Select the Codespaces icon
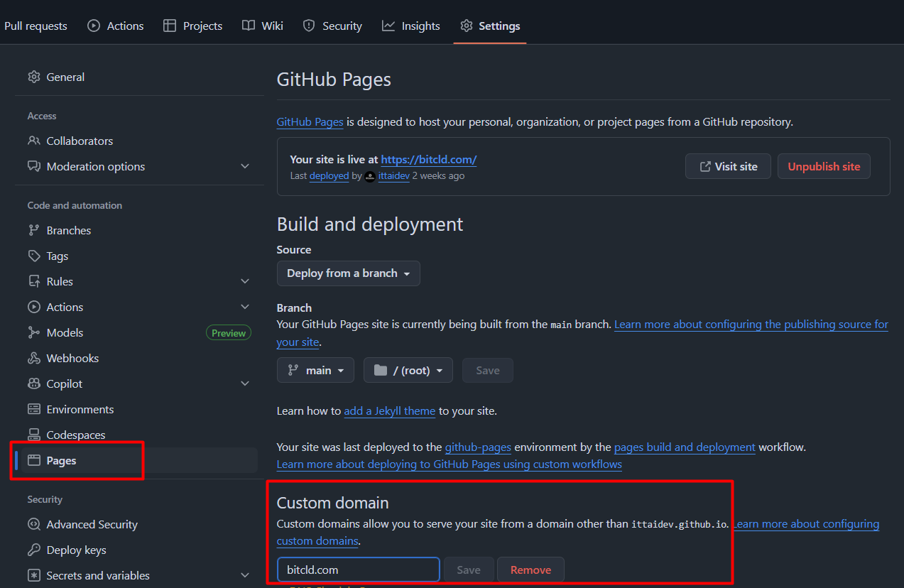Viewport: 904px width, 588px height. 34,434
